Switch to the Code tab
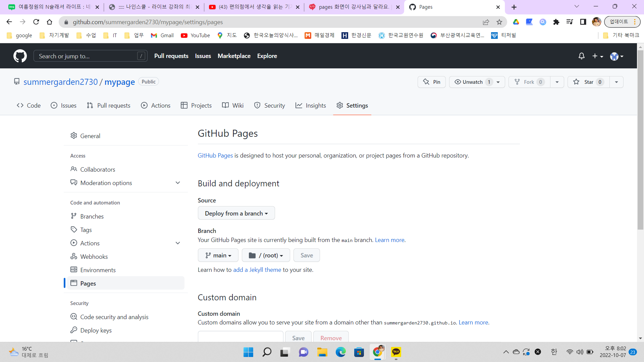 pyautogui.click(x=29, y=106)
